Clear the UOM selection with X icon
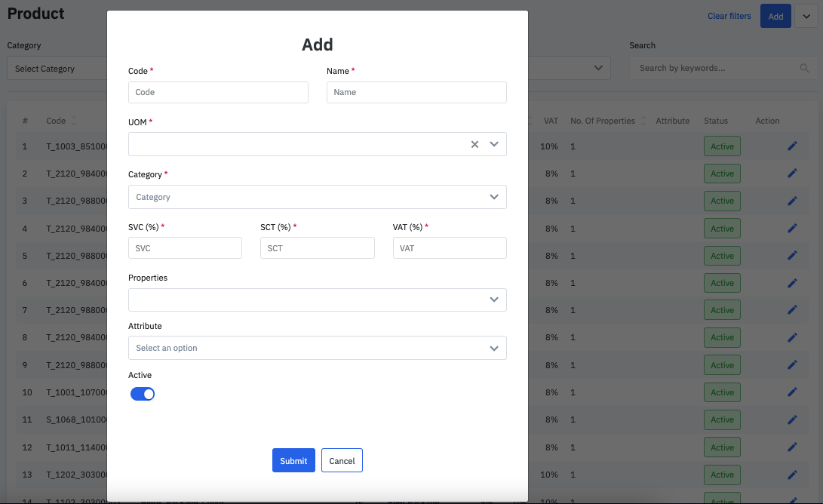Viewport: 823px width, 504px height. (x=474, y=144)
